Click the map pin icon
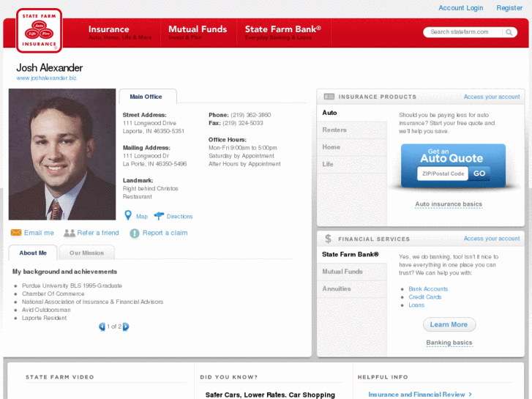 (128, 215)
